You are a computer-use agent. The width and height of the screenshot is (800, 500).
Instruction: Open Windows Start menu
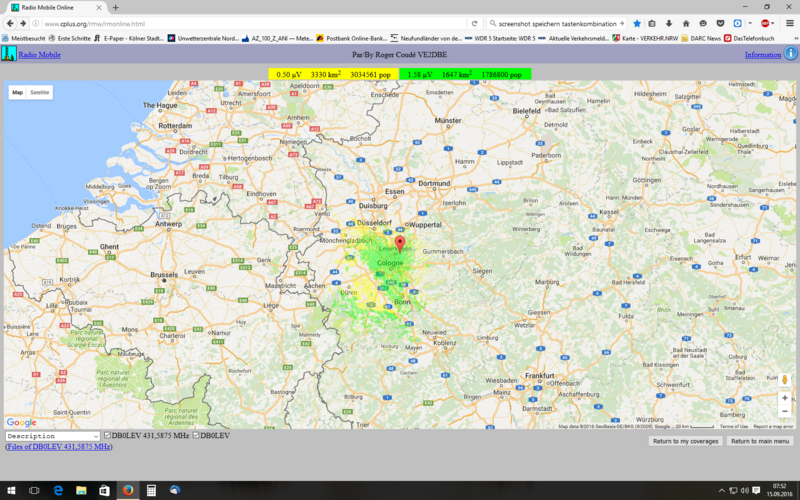click(x=11, y=490)
